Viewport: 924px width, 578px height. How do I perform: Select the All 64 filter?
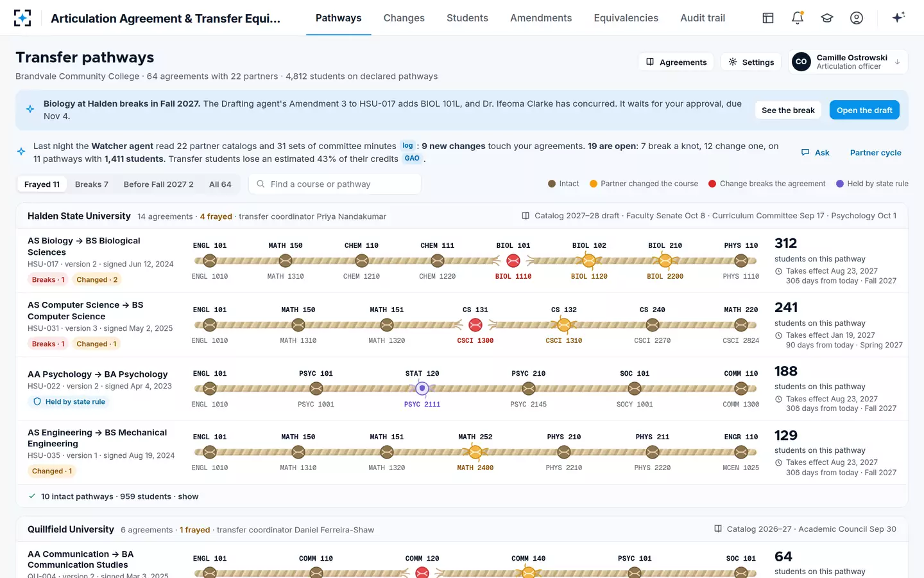click(x=220, y=184)
